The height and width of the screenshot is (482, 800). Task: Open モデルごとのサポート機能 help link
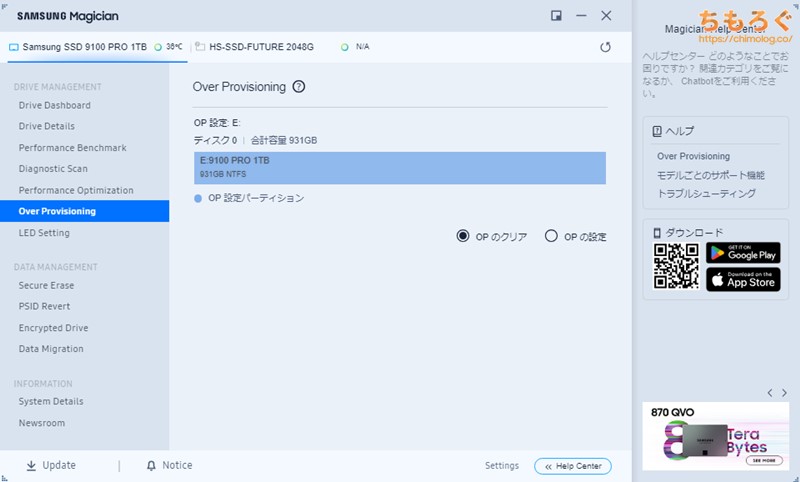tap(710, 175)
